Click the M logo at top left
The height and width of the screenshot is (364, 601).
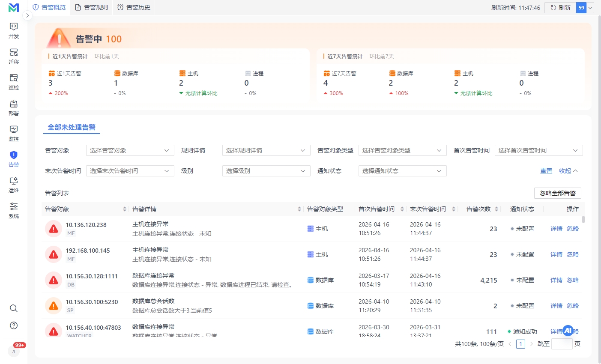click(14, 7)
